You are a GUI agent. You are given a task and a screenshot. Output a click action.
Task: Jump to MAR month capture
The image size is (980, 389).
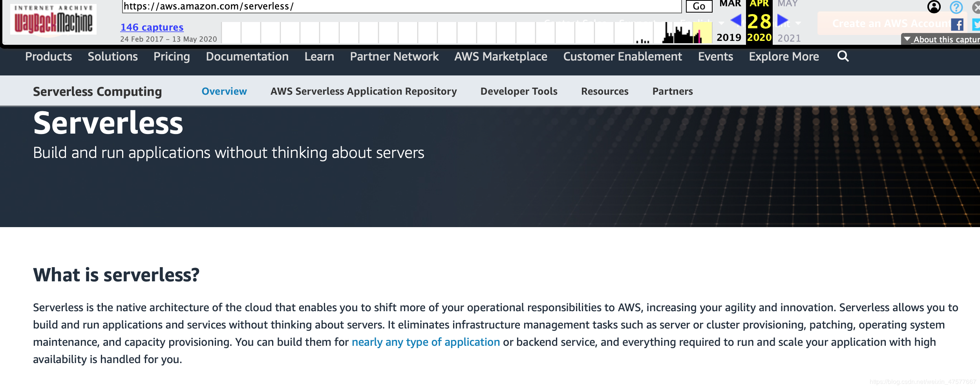pos(730,4)
